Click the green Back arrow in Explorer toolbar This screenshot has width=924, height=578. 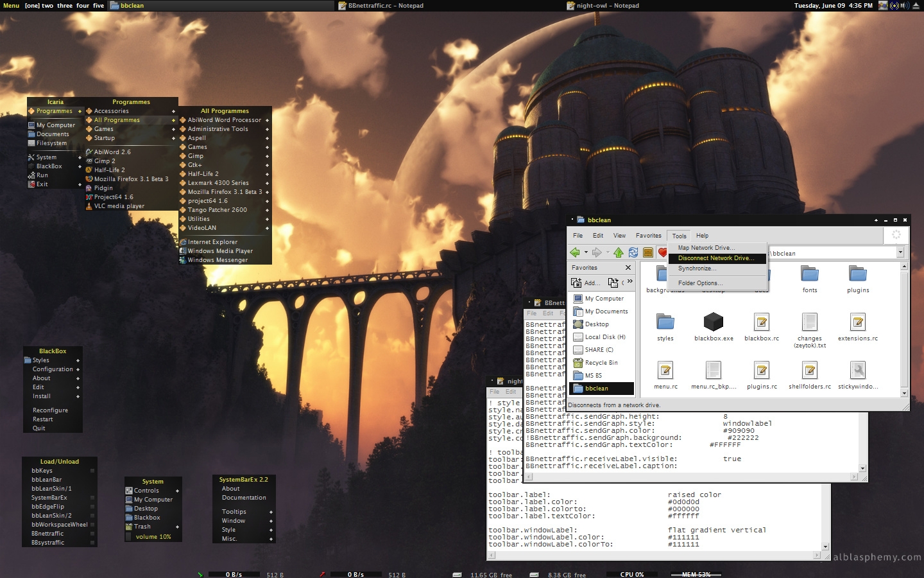point(575,252)
